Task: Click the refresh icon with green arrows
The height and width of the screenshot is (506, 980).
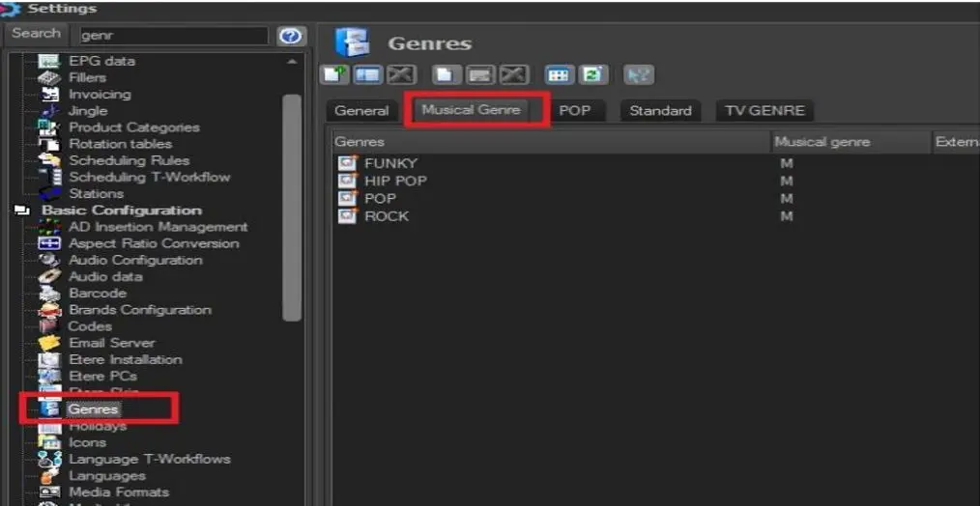Action: [x=593, y=75]
